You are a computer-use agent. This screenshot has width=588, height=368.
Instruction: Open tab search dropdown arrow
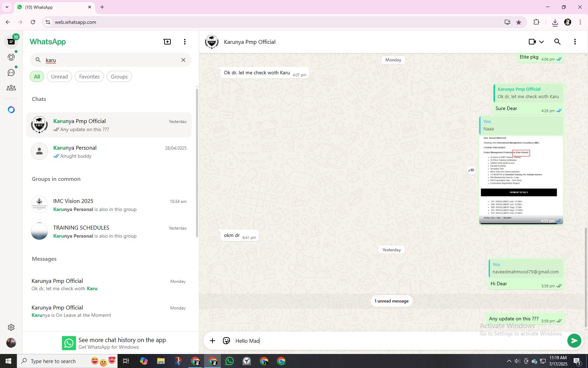(7, 7)
